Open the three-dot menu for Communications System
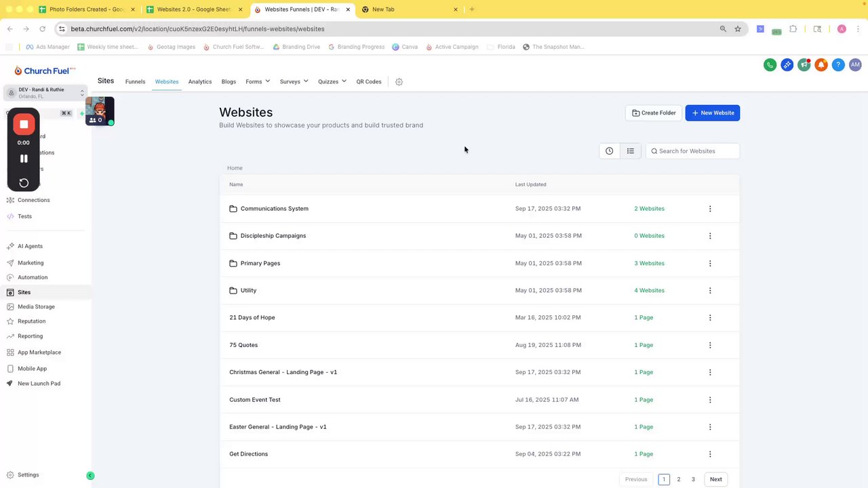The image size is (868, 488). coord(710,209)
